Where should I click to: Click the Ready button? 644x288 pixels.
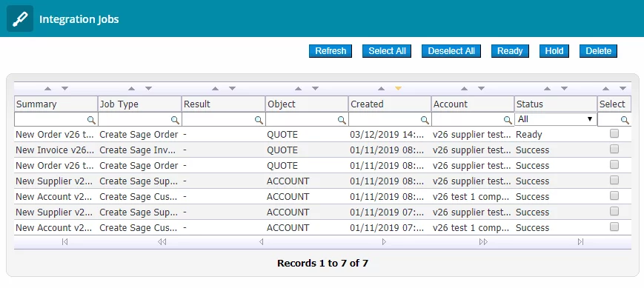coord(510,51)
